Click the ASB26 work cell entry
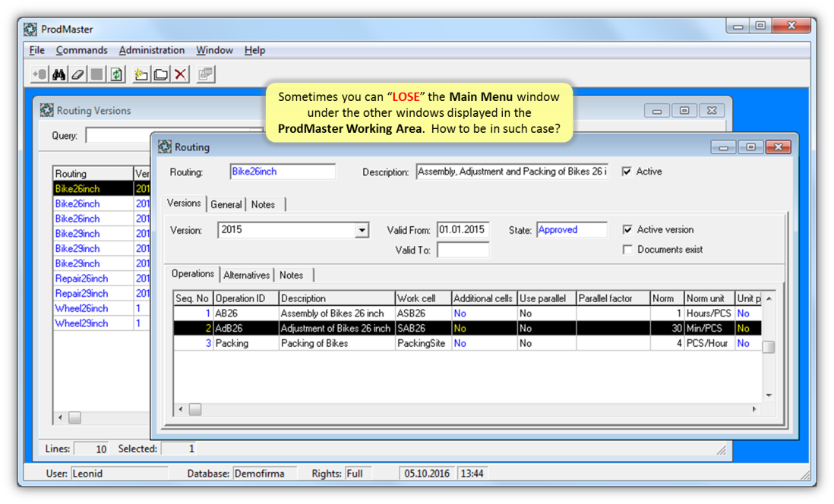The image size is (834, 504). 423,313
